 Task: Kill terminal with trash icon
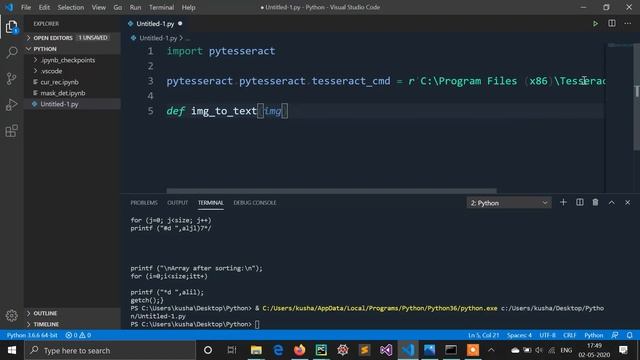click(596, 202)
